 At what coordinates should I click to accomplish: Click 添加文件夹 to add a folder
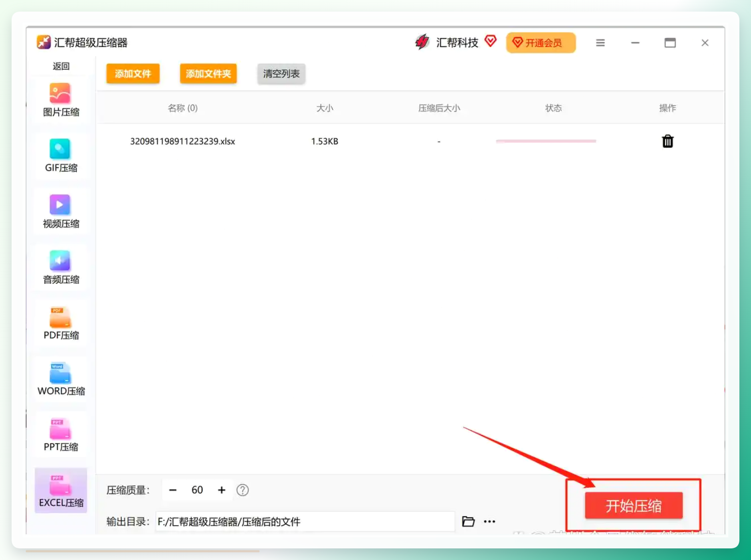click(208, 74)
